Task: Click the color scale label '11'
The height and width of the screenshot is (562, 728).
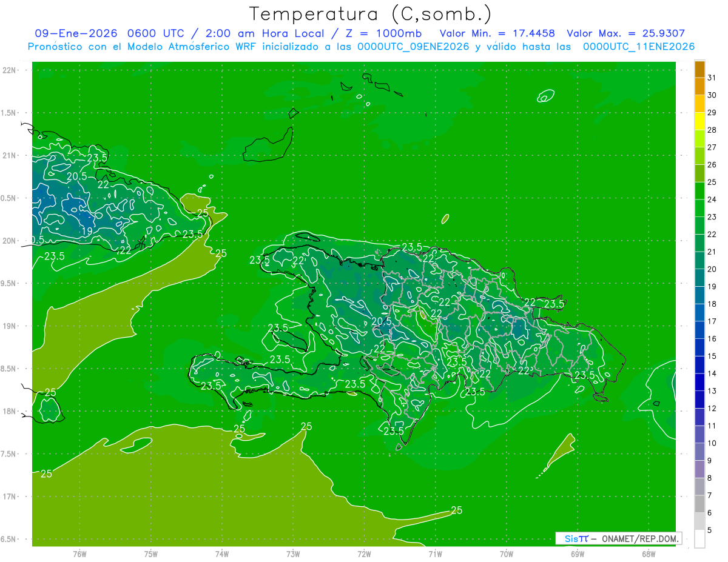Action: click(x=712, y=426)
